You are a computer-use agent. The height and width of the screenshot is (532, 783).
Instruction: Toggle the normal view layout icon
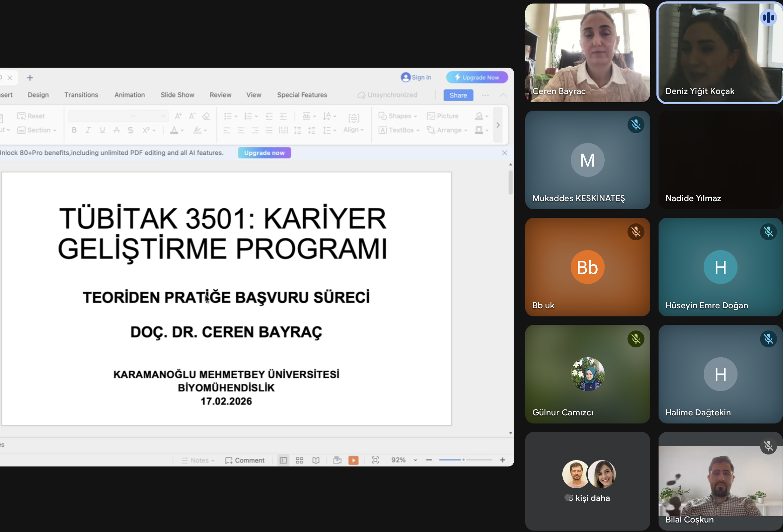point(283,460)
